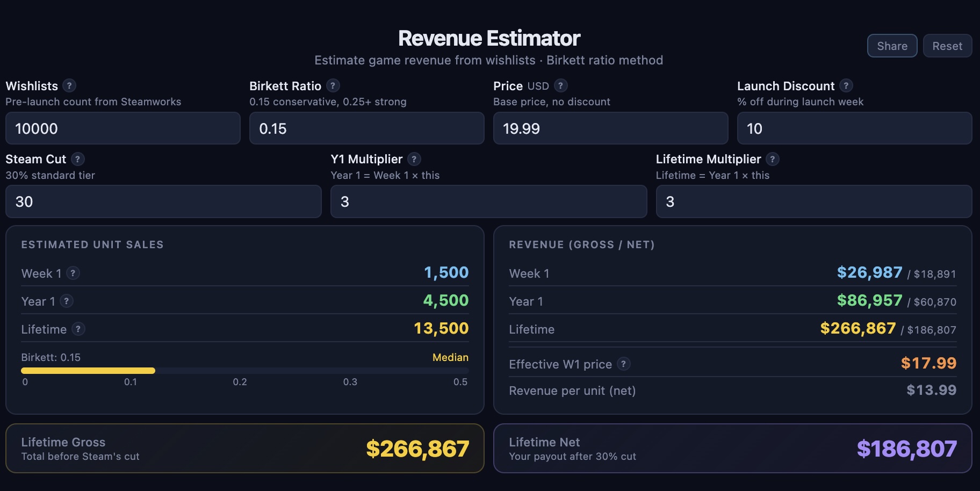Click the Steam Cut help icon
Screen dimensions: 980x491
(78, 159)
